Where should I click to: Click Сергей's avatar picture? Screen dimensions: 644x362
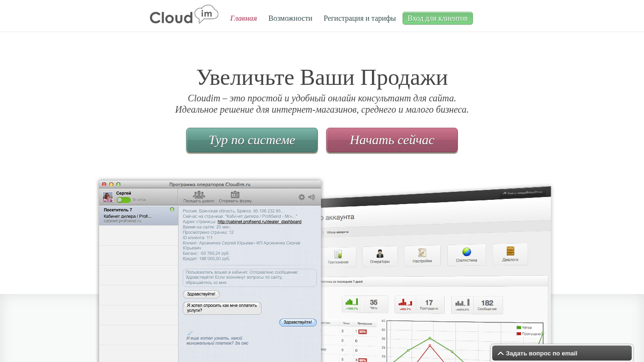(107, 197)
